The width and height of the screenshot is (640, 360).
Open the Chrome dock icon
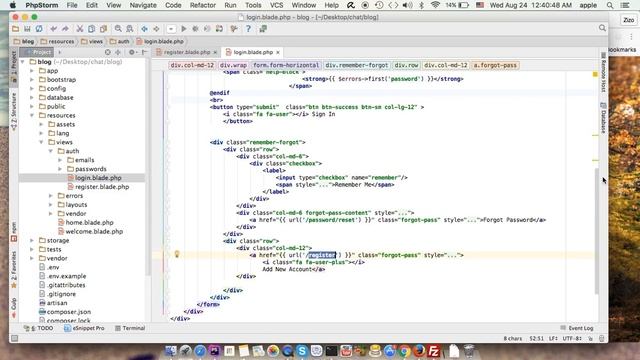pyautogui.click(x=404, y=351)
